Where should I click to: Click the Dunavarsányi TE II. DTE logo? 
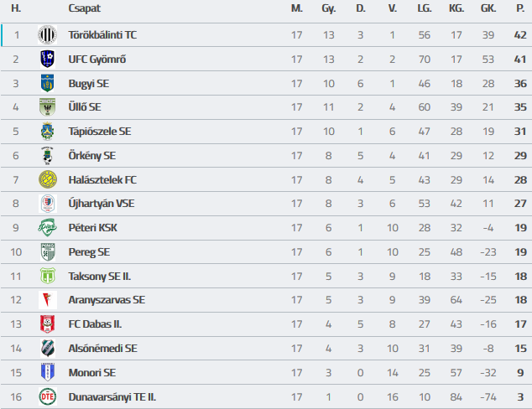[x=48, y=396]
